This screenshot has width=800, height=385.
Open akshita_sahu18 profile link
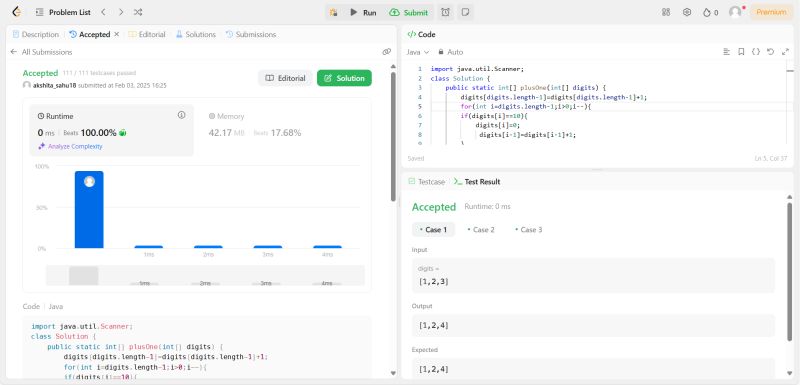coord(54,85)
